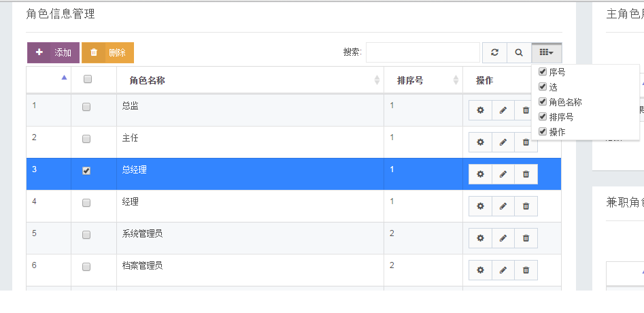Delete 档案管理员 using trash icon
Image resolution: width=644 pixels, height=313 pixels.
[x=526, y=270]
